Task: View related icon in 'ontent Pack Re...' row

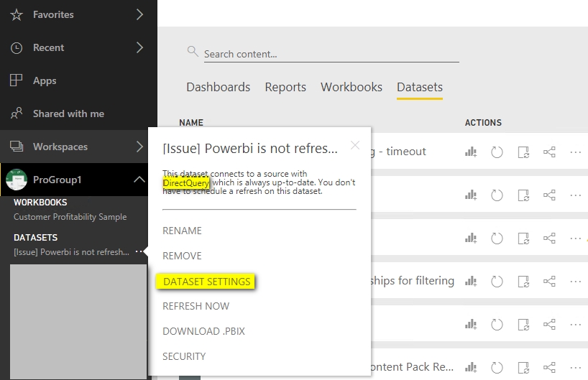Action: 549,367
